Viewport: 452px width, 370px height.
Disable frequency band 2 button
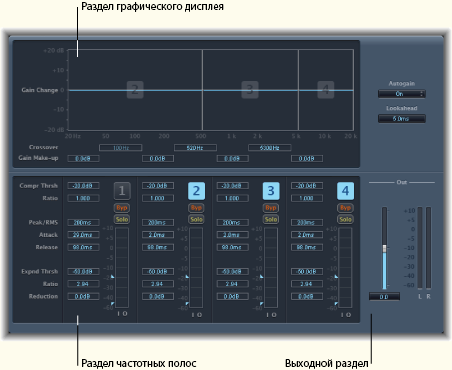tap(196, 191)
